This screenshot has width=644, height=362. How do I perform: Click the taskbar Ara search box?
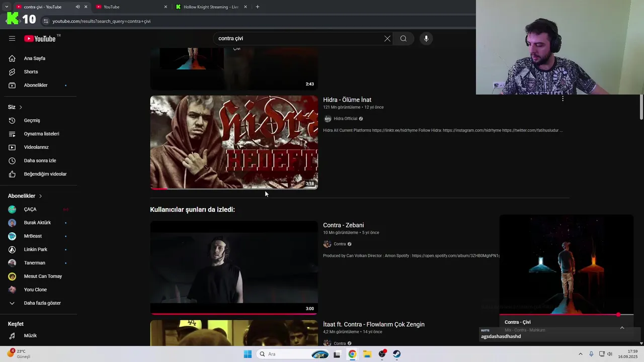tap(293, 354)
